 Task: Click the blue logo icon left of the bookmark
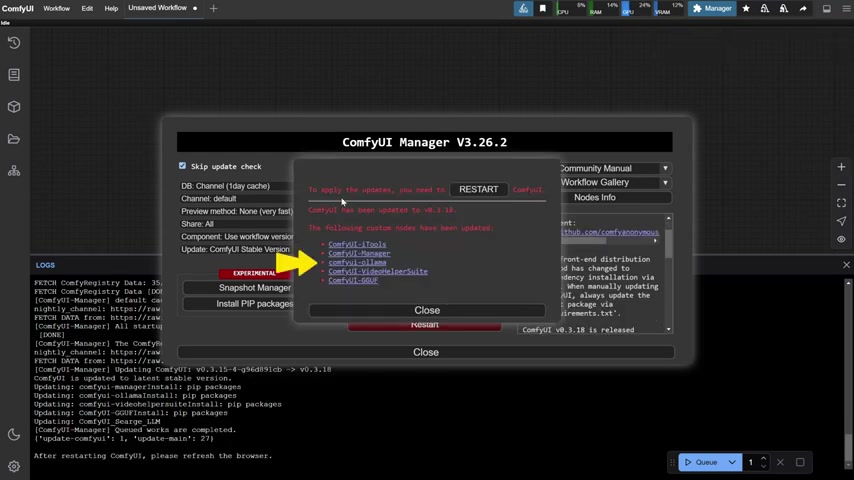(523, 8)
